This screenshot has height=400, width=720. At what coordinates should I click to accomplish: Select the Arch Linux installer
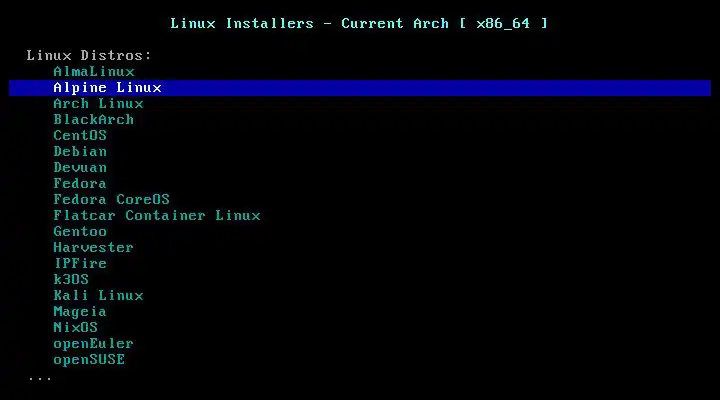(x=98, y=104)
